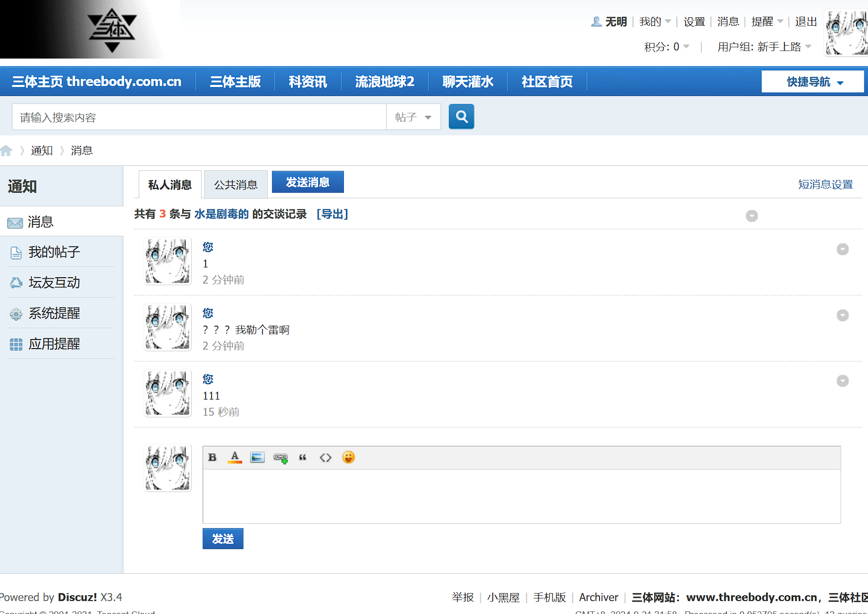Click the 通知 breadcrumb link
Image resolution: width=868 pixels, height=614 pixels.
click(42, 151)
